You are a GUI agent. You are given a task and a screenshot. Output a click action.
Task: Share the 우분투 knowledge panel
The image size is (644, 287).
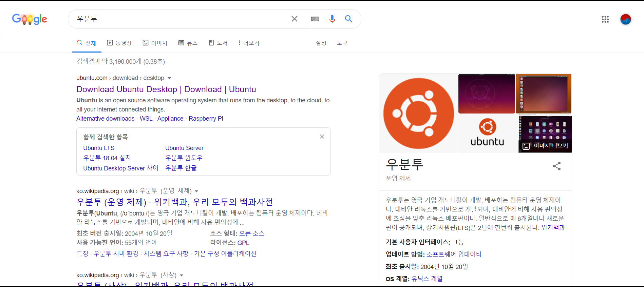tap(557, 166)
